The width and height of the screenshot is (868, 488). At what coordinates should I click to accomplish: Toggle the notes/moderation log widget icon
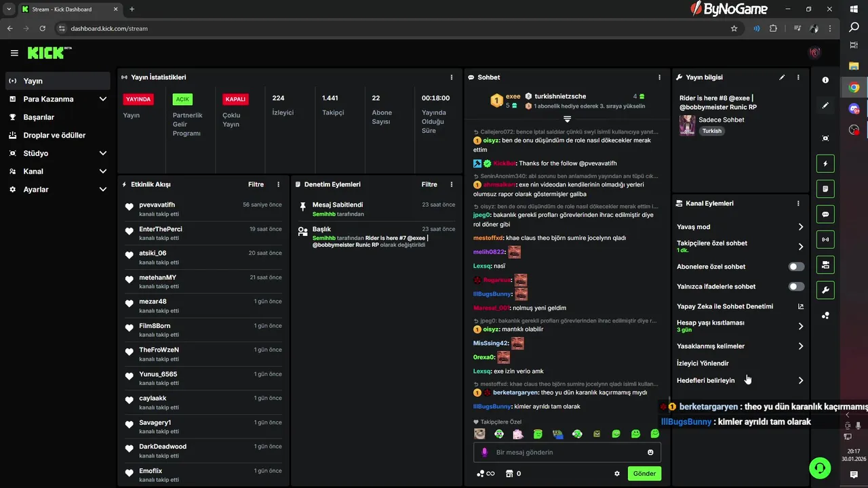tap(825, 188)
